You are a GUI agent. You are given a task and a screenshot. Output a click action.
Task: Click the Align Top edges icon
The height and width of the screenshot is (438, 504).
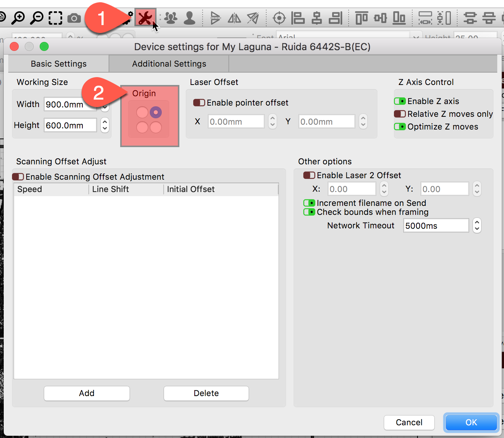[361, 18]
